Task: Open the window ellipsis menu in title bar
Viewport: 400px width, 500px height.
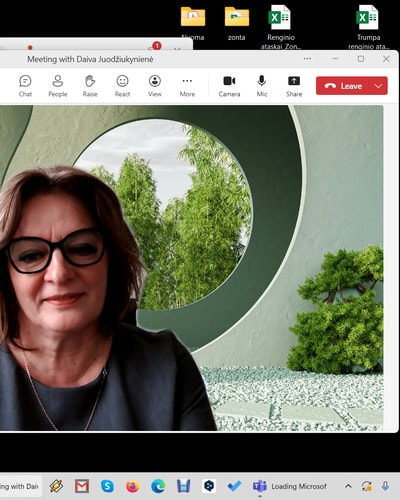Action: (307, 59)
